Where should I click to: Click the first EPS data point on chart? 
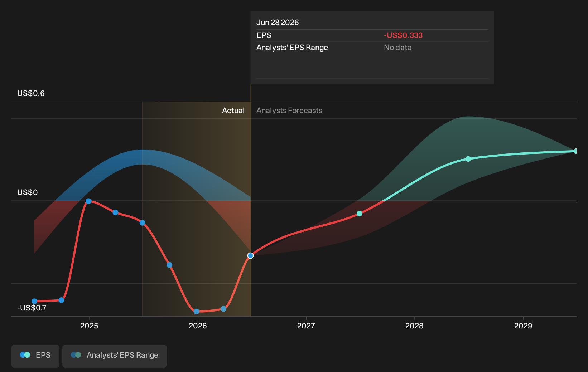(x=34, y=301)
